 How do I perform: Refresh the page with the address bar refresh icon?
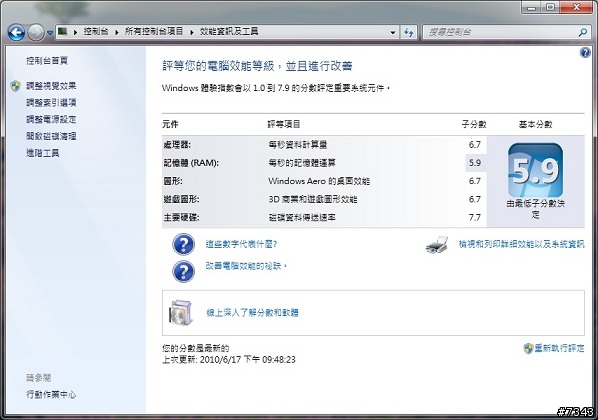point(409,32)
